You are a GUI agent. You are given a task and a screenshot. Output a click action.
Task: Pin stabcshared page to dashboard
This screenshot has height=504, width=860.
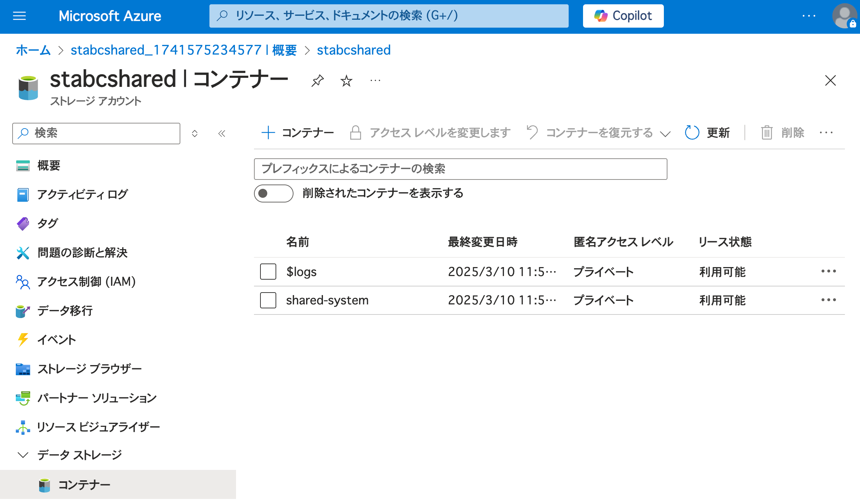pos(318,81)
